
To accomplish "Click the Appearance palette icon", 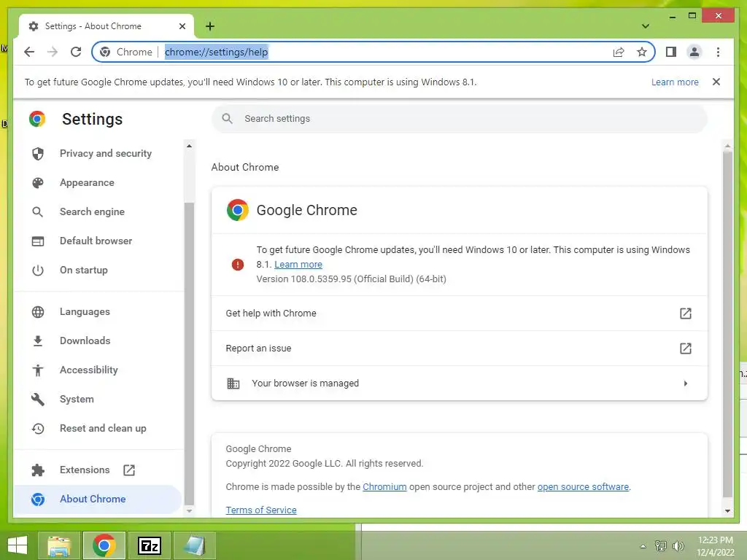I will 38,183.
